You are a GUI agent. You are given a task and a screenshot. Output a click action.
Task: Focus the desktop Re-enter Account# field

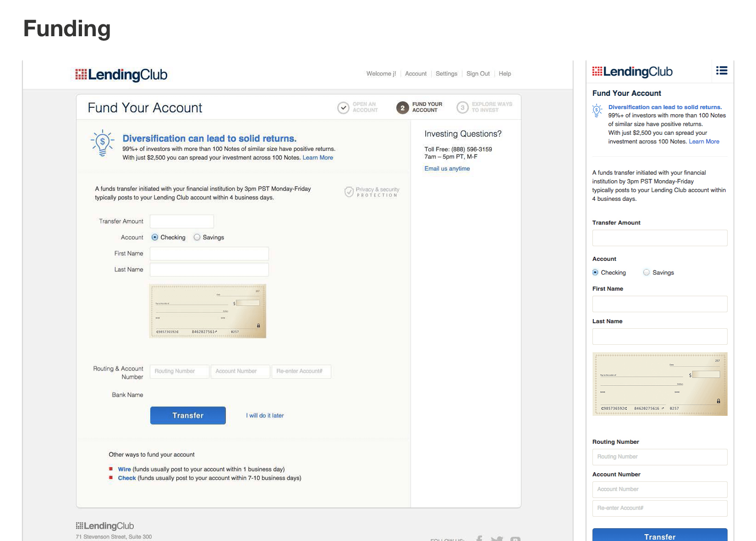[x=301, y=371]
